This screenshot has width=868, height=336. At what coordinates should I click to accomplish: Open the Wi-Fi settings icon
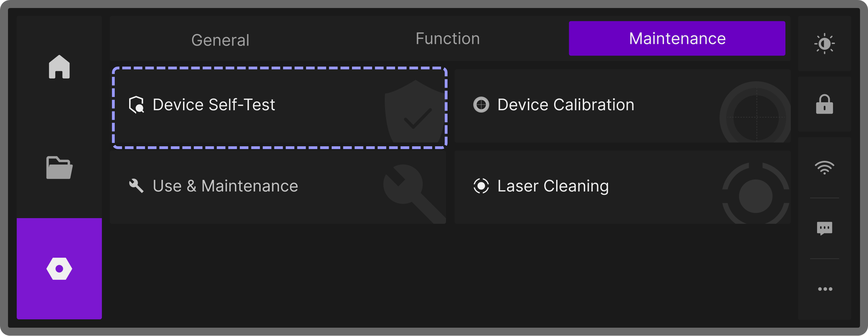(824, 167)
